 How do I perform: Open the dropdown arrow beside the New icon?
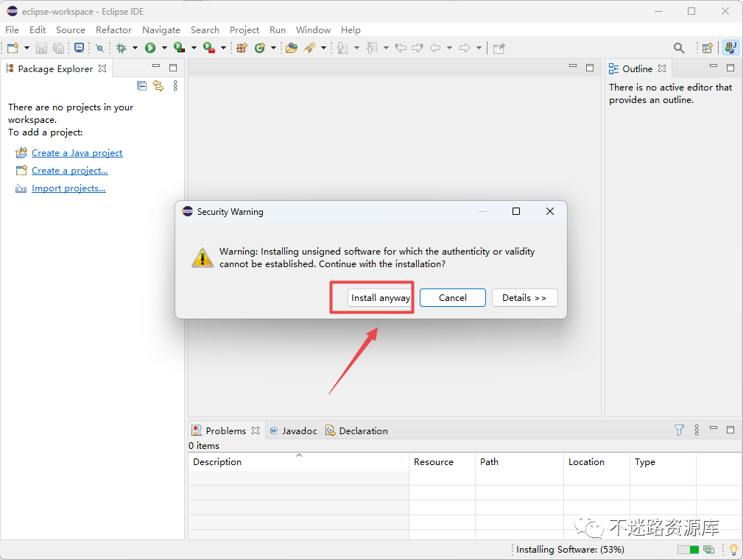click(x=27, y=48)
